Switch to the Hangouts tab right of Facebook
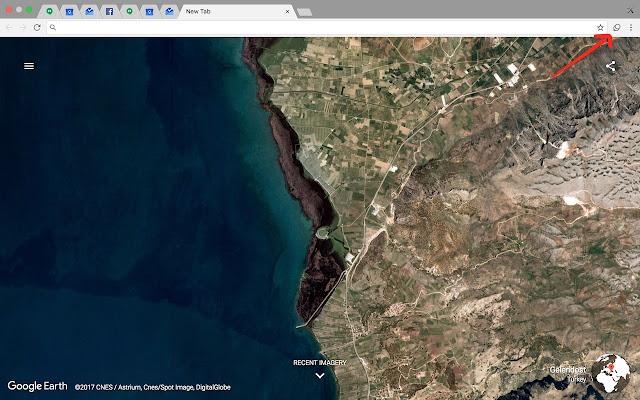The width and height of the screenshot is (640, 400). 129,11
